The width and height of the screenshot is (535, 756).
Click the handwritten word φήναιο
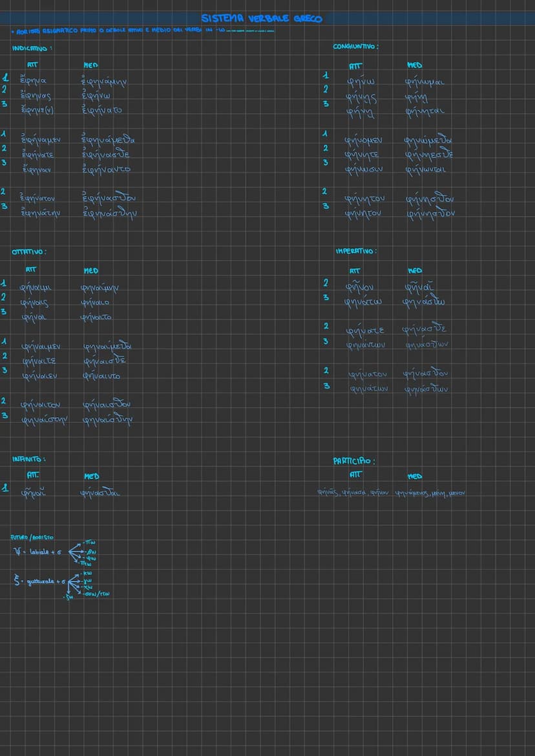pyautogui.click(x=95, y=303)
